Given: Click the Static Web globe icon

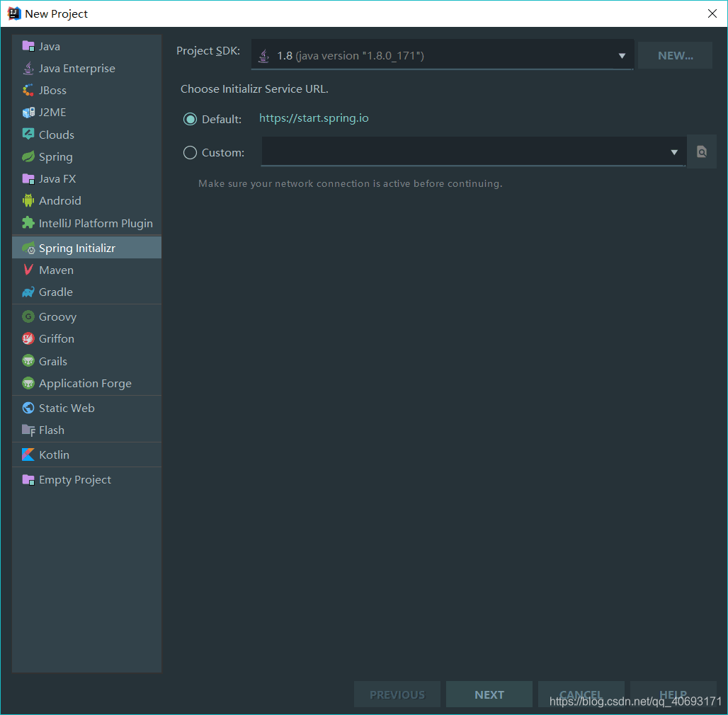Looking at the screenshot, I should tap(28, 408).
